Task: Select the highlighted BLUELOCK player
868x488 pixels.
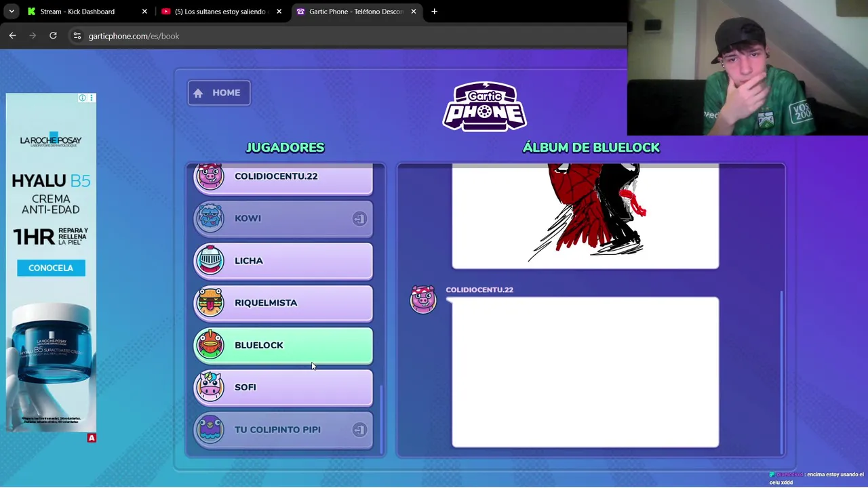Action: [x=283, y=346]
